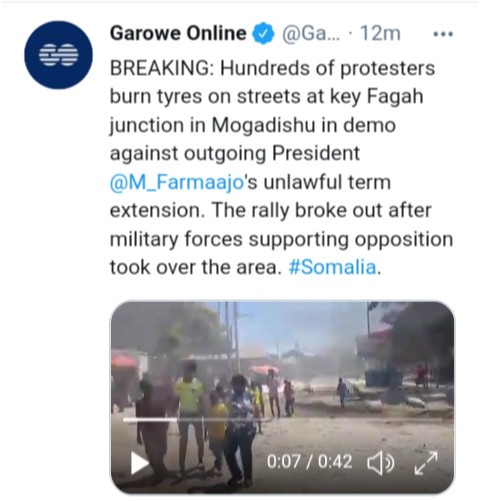The height and width of the screenshot is (502, 480).
Task: Click the end of played progress bar
Action: [177, 420]
